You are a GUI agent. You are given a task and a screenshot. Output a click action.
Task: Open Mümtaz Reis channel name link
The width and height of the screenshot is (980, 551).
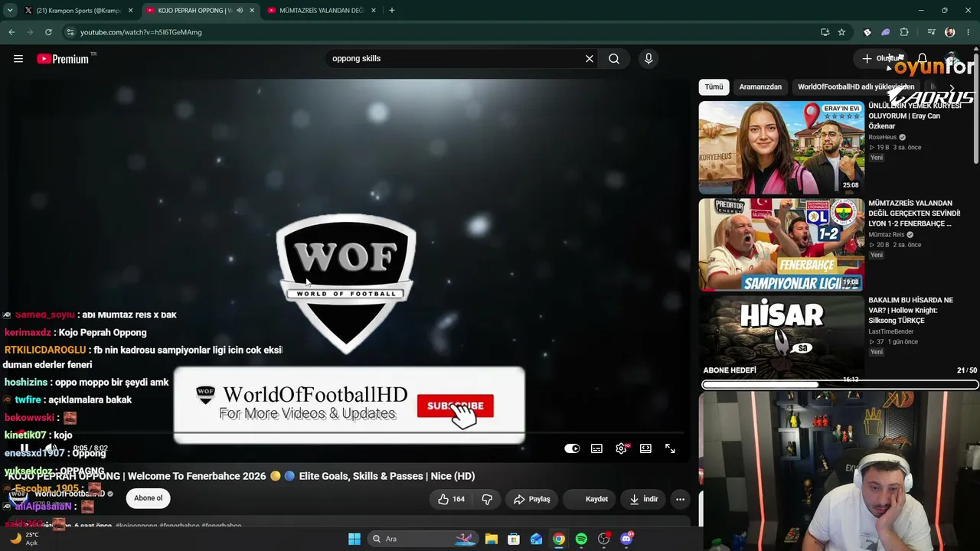tap(886, 235)
